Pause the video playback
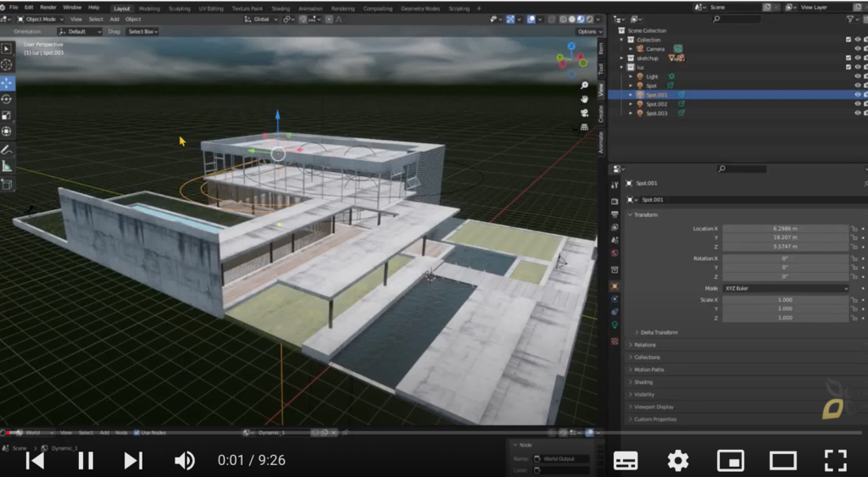This screenshot has width=868, height=477. pyautogui.click(x=86, y=460)
